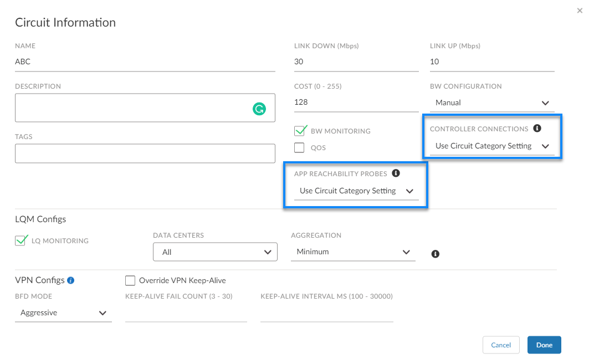Click the Link Down Mbps field

[356, 62]
